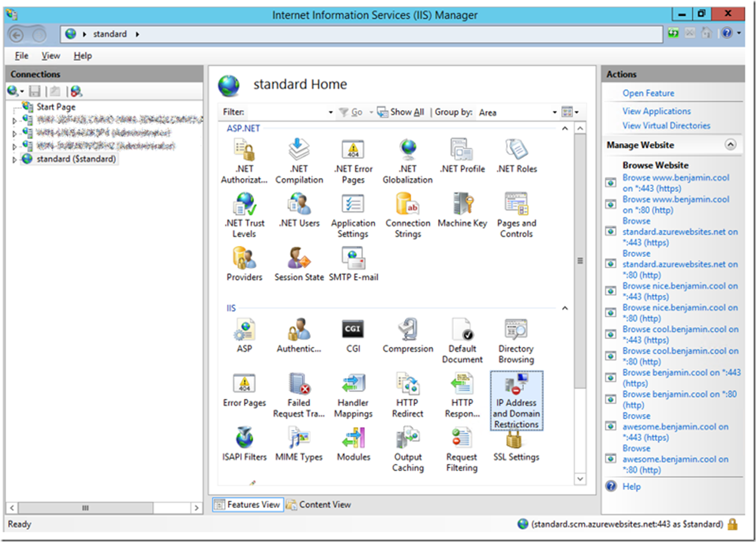Click the Connections horizontal scrollbar thumb
The height and width of the screenshot is (542, 756).
(85, 508)
